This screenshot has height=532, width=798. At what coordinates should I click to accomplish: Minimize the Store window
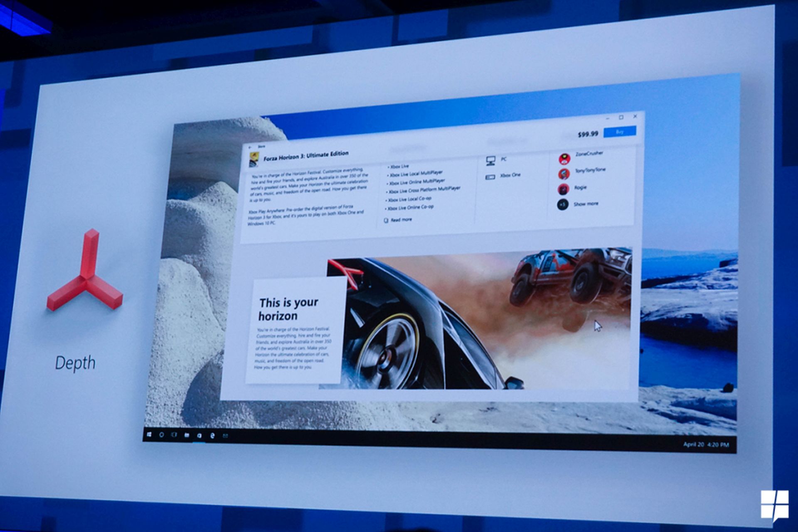click(608, 118)
